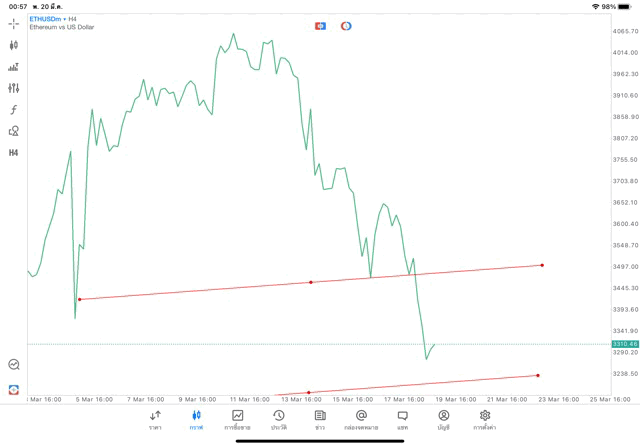
Task: Tap the red-blue circular icon above chart
Action: coord(346,25)
